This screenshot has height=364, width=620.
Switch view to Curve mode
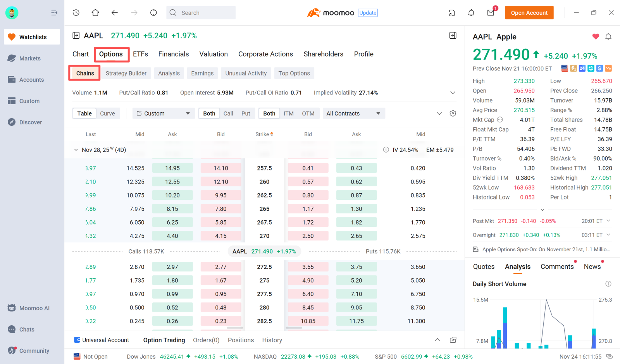point(107,113)
